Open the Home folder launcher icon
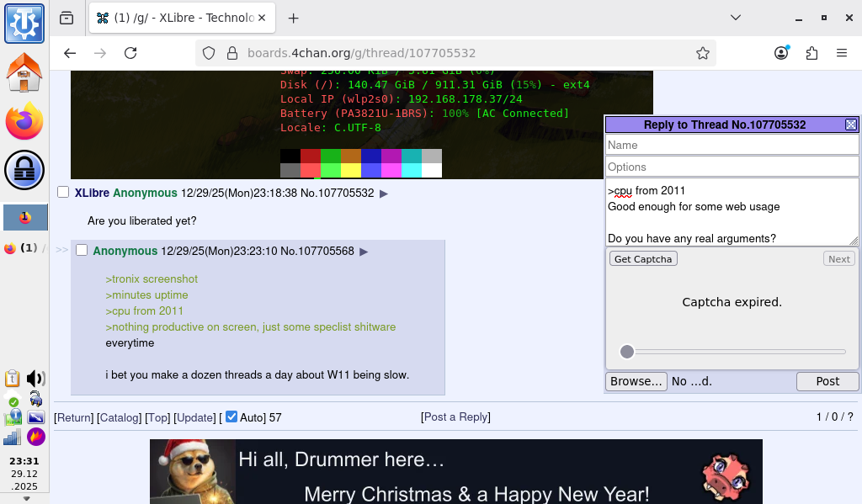862x504 pixels. (24, 72)
